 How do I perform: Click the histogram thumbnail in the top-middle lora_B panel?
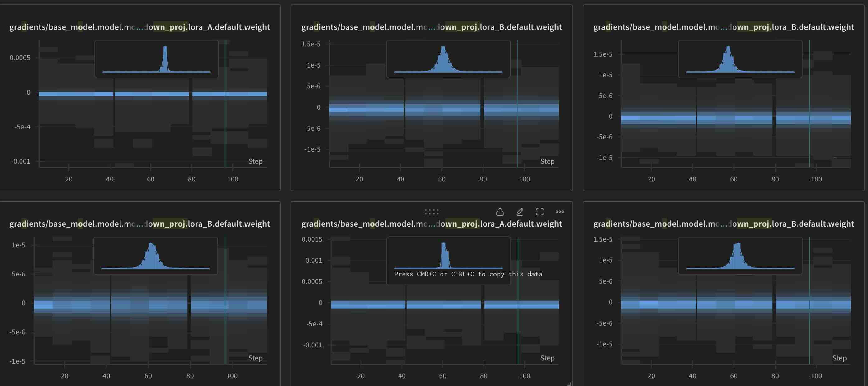(x=448, y=59)
